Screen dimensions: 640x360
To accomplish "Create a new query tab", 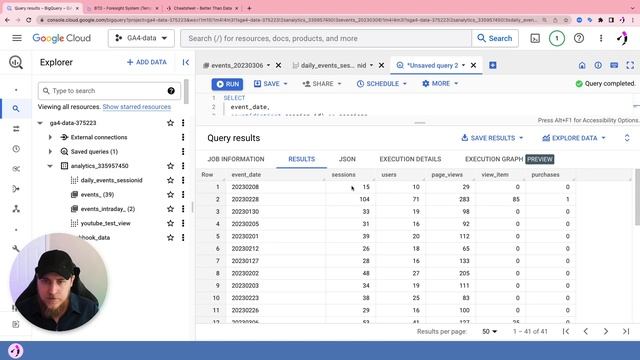I will (x=493, y=65).
